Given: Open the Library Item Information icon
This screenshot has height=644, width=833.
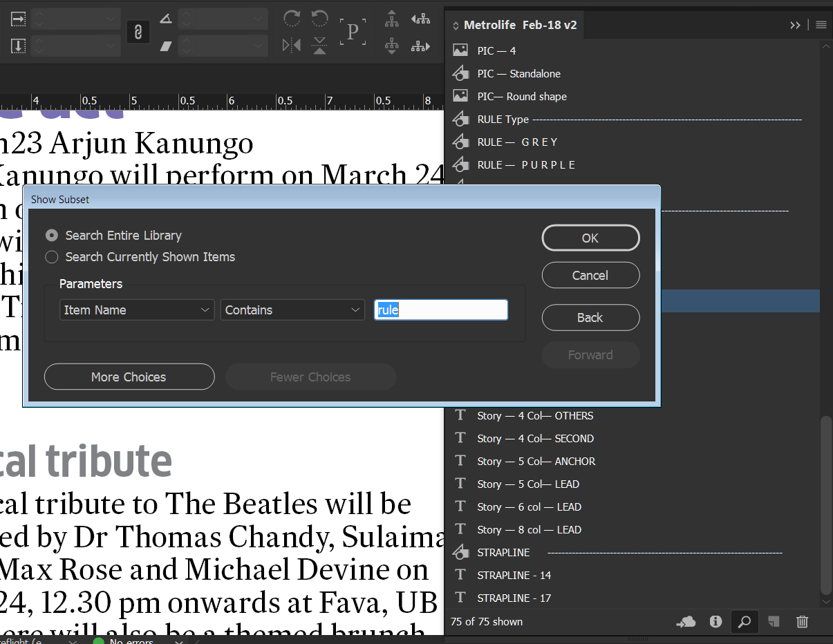Looking at the screenshot, I should click(715, 622).
